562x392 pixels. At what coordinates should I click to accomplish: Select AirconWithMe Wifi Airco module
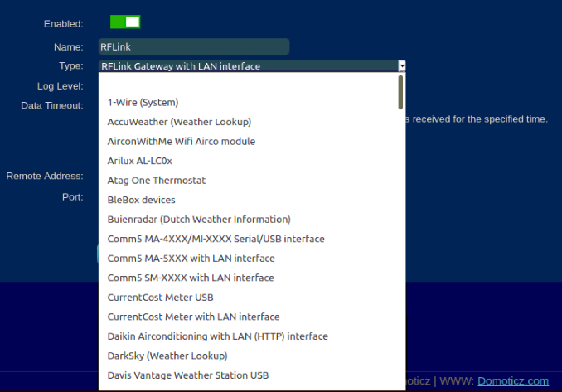(252, 141)
